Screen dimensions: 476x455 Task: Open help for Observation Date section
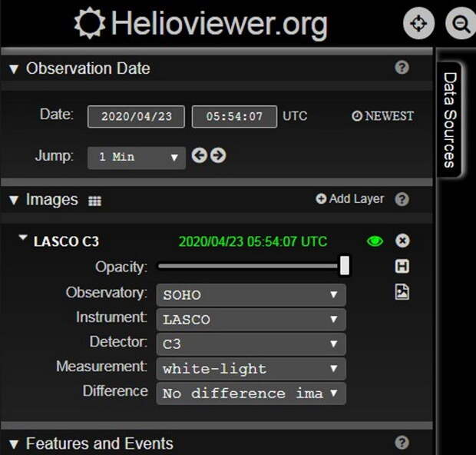pyautogui.click(x=402, y=68)
